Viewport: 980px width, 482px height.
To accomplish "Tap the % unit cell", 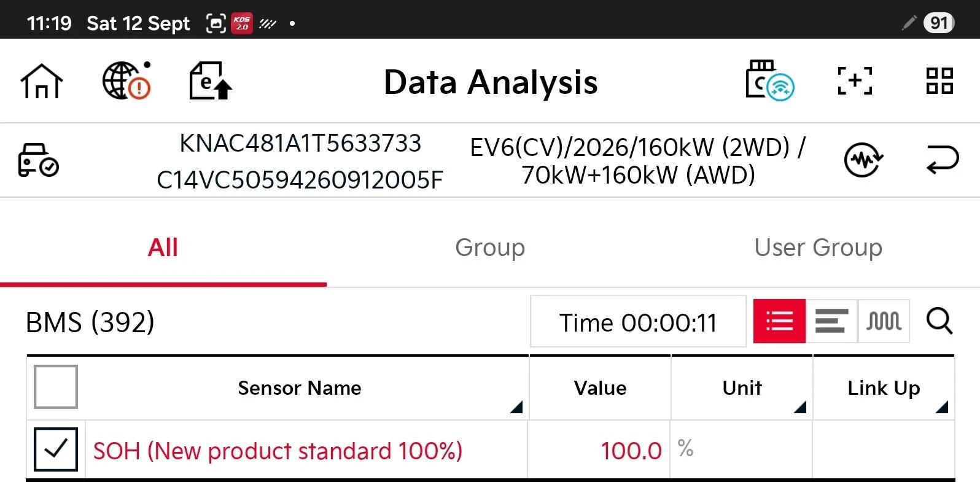I will tap(742, 450).
